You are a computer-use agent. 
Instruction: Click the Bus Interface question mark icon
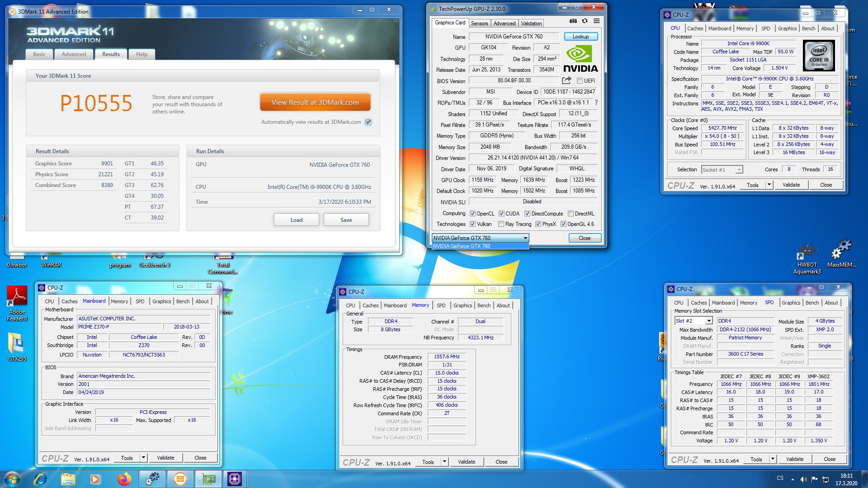point(596,103)
